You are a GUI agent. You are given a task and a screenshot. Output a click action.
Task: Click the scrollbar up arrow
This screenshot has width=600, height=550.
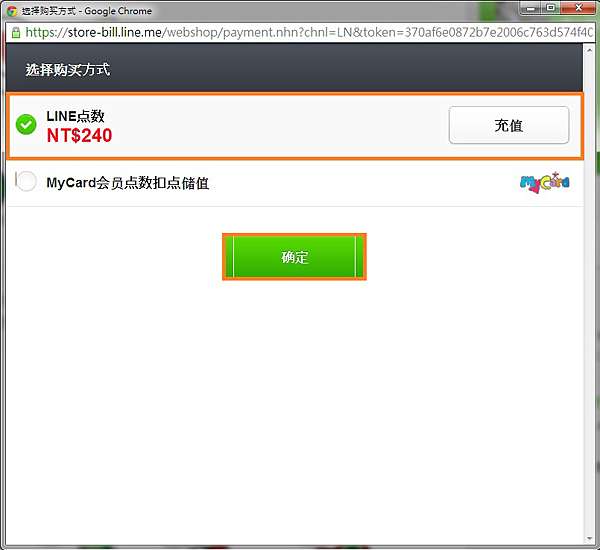pos(589,49)
